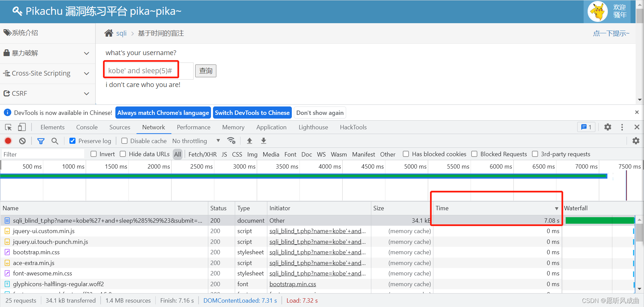Click the inspect element picker icon
Screen dimensions: 644x307
coord(8,127)
